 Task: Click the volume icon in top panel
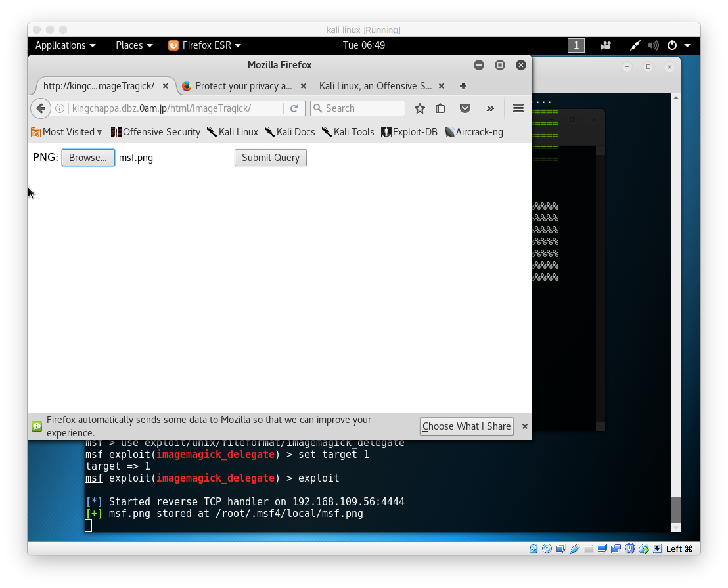pos(653,45)
